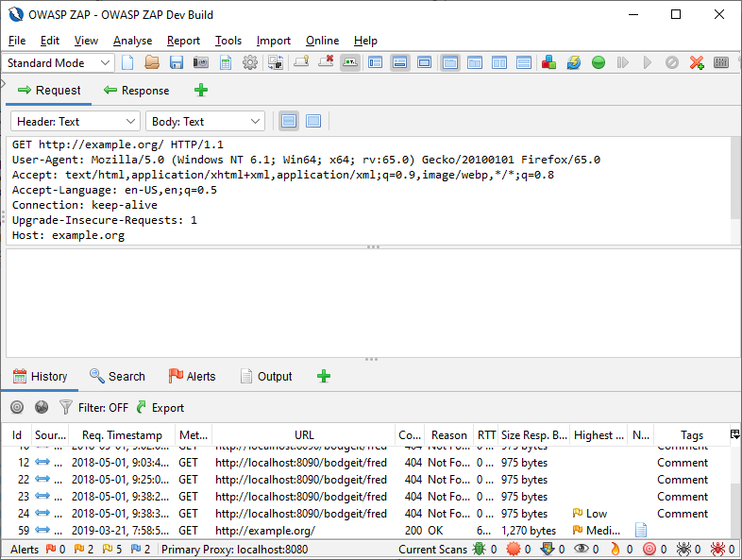This screenshot has width=742, height=560.
Task: Open the Analyse menu
Action: pos(132,41)
